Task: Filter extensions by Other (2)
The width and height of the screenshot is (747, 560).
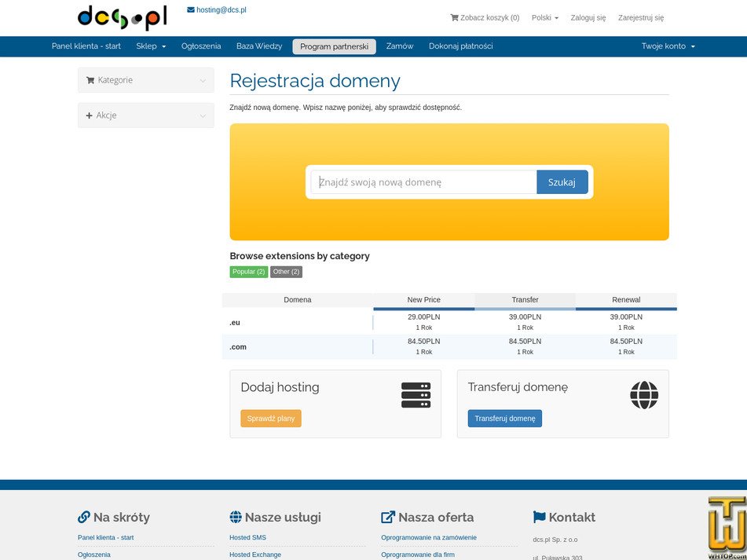Action: 287,272
